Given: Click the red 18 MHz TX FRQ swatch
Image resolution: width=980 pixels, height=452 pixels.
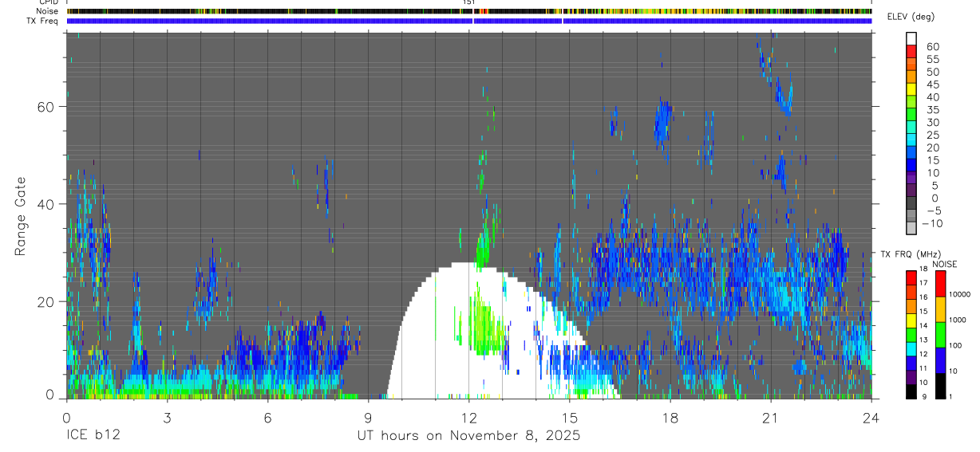Looking at the screenshot, I should [911, 277].
